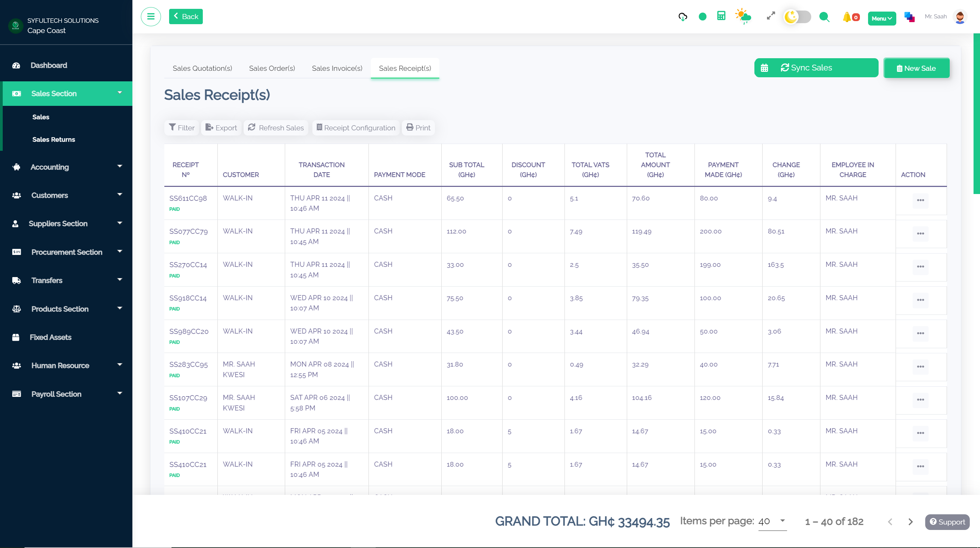Open action menu for receipt SS989CC20
Viewport: 980px width, 548px height.
920,333
